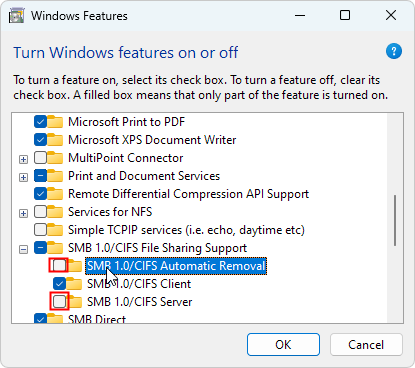
Task: Enable Services for NFS checkbox
Action: click(40, 212)
